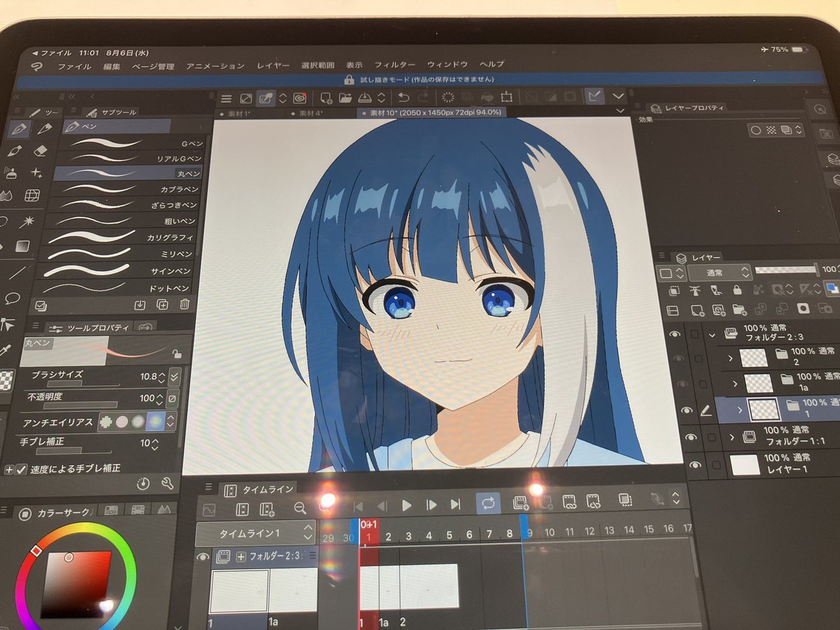This screenshot has width=840, height=630.
Task: Expand command bar overflow chevron
Action: pos(618,96)
